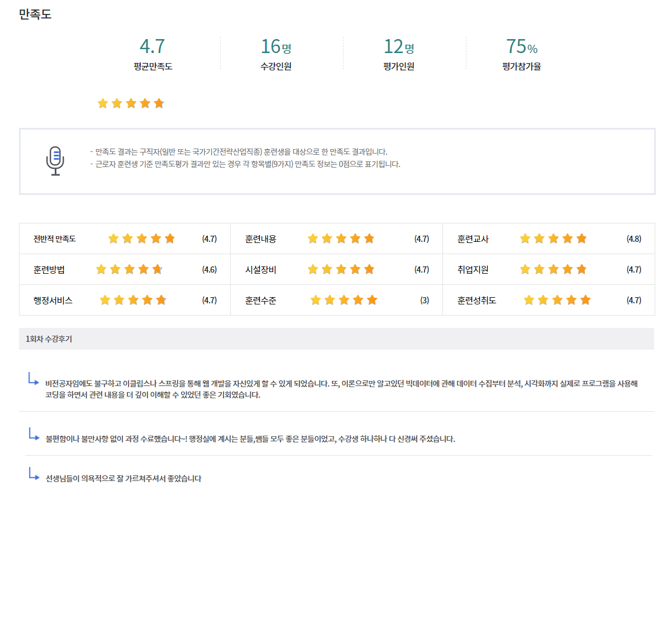
Task: Click the 16명 수강인원 figure
Action: tap(276, 46)
